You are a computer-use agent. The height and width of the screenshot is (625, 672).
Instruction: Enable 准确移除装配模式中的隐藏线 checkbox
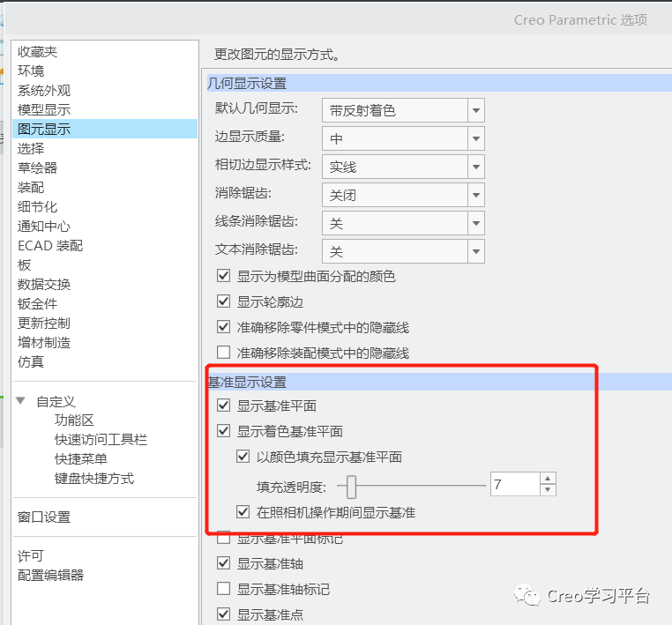(224, 352)
